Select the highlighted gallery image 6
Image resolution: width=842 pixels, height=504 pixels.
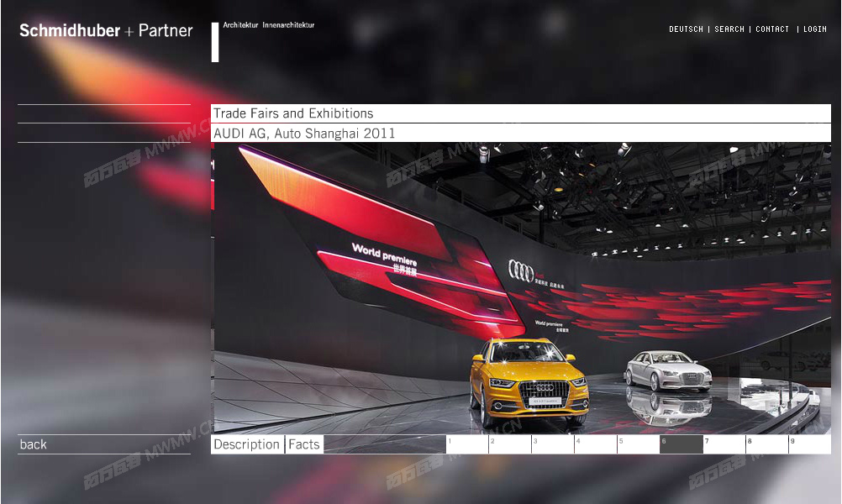[x=681, y=444]
